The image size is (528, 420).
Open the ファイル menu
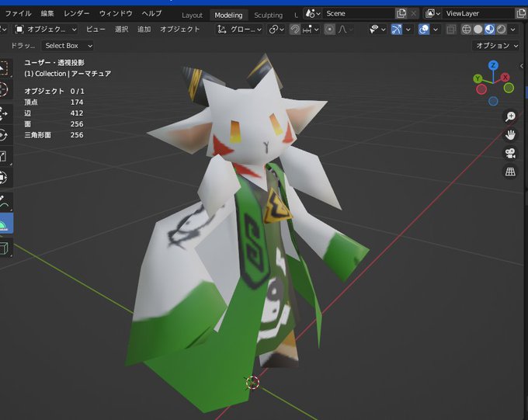(x=18, y=13)
